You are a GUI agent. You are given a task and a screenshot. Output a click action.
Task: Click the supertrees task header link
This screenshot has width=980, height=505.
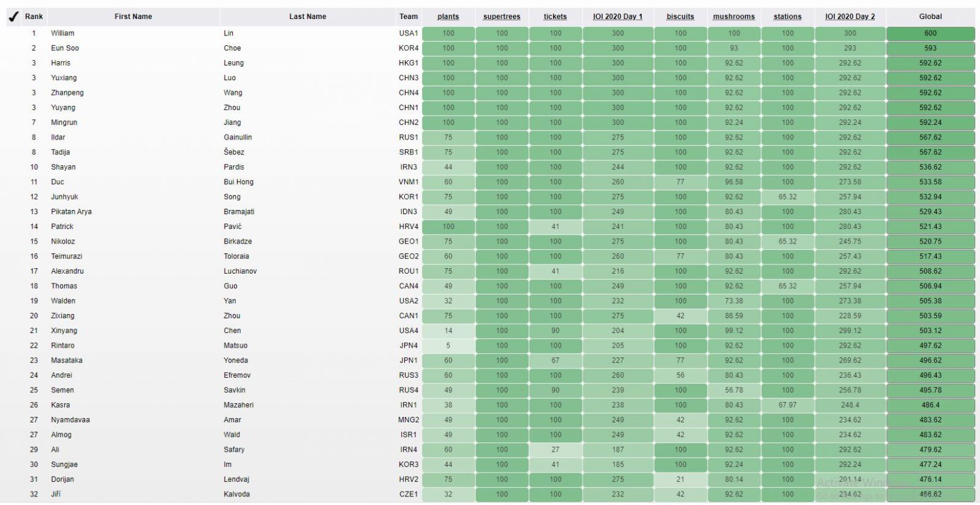502,17
